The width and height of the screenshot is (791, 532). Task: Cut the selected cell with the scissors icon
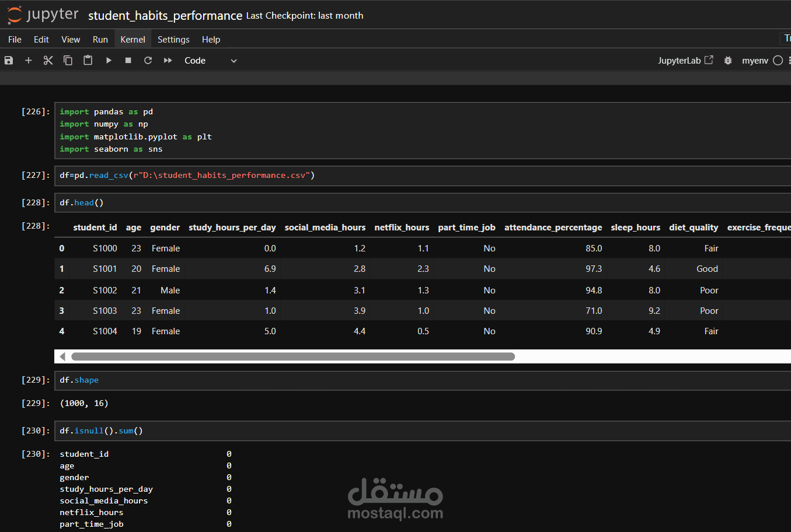(x=48, y=61)
